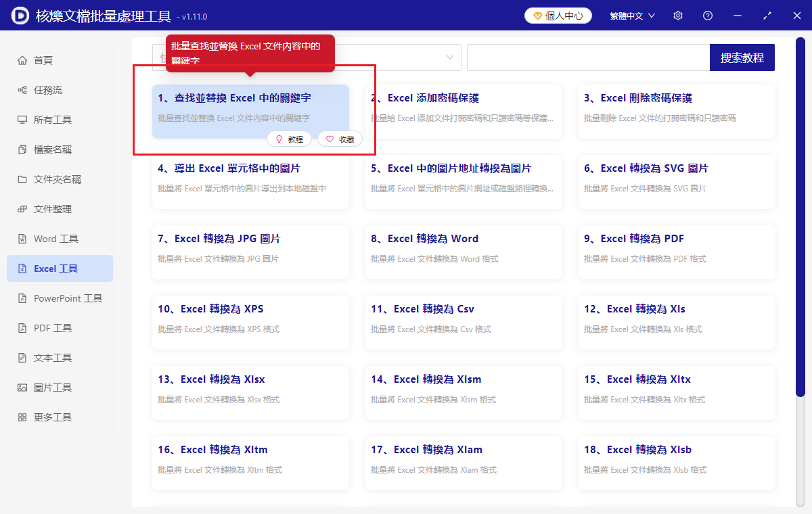Open the settings gear icon
The height and width of the screenshot is (514, 812).
[678, 16]
